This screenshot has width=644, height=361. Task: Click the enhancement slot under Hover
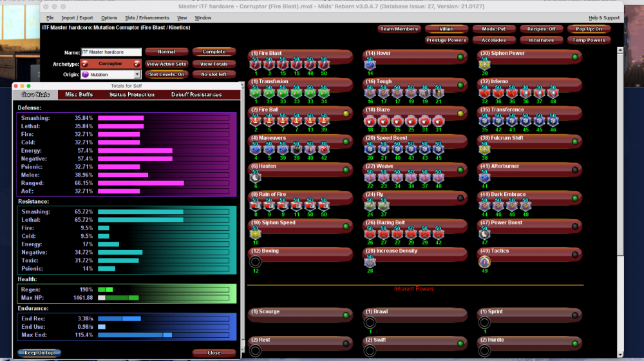[370, 64]
